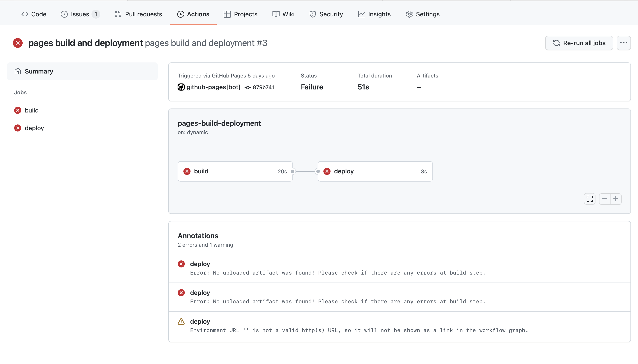Open commit 879b741 link

tap(263, 87)
